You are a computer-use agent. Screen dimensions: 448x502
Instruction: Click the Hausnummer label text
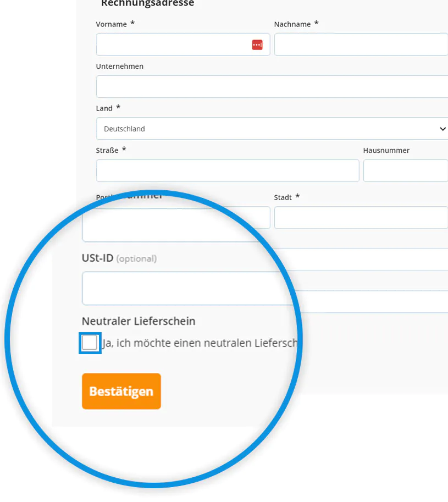tap(386, 151)
